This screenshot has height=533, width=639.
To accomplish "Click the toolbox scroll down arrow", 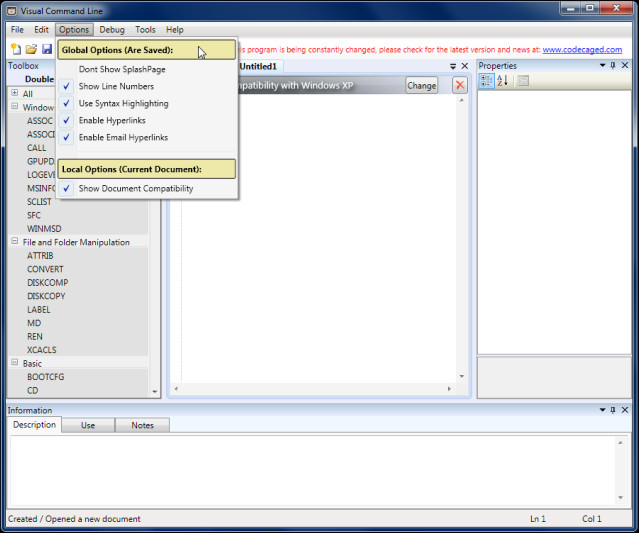I will 155,392.
